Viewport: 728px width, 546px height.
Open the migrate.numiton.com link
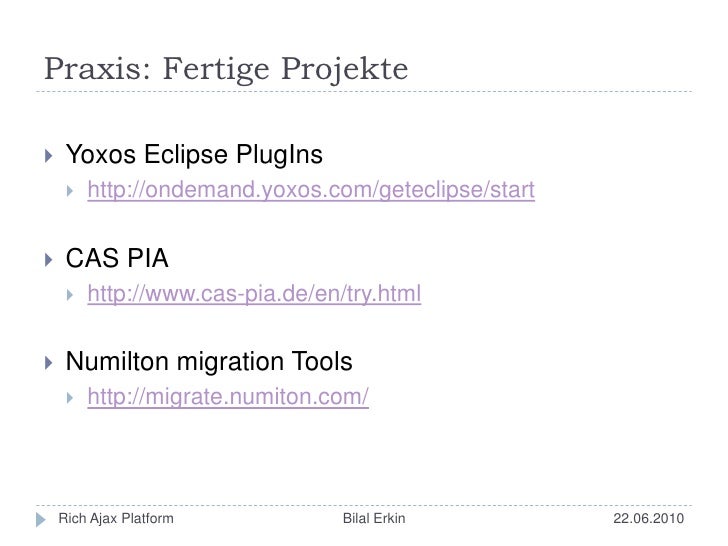coord(228,397)
